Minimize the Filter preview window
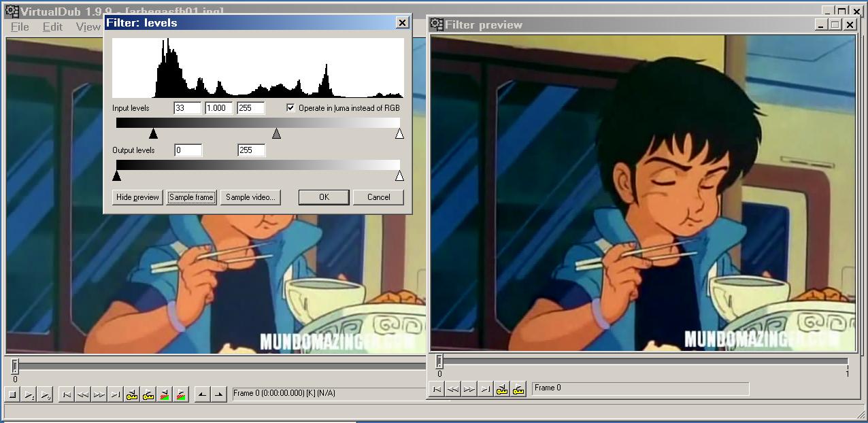The height and width of the screenshot is (423, 868). (x=822, y=24)
